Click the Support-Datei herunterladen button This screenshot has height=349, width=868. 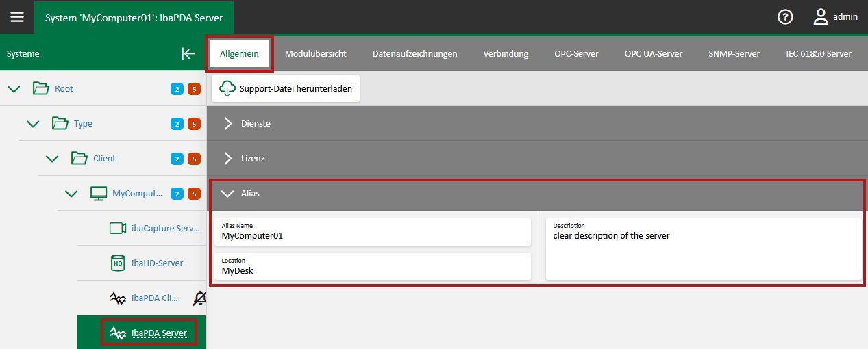286,88
